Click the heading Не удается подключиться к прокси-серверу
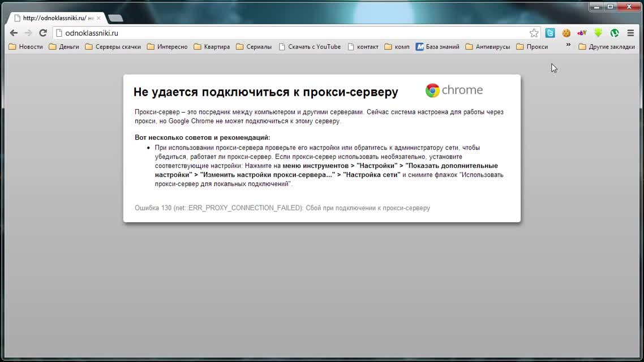 pos(266,92)
